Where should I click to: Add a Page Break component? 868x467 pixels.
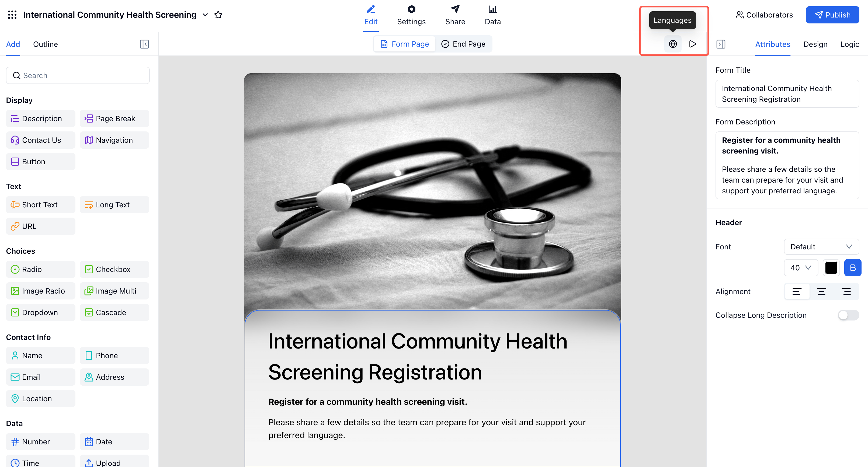point(114,119)
